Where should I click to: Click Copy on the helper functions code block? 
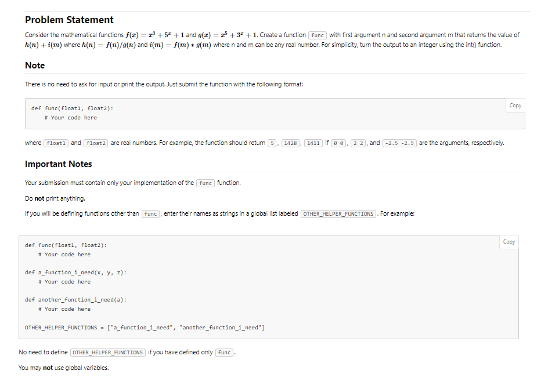[508, 242]
